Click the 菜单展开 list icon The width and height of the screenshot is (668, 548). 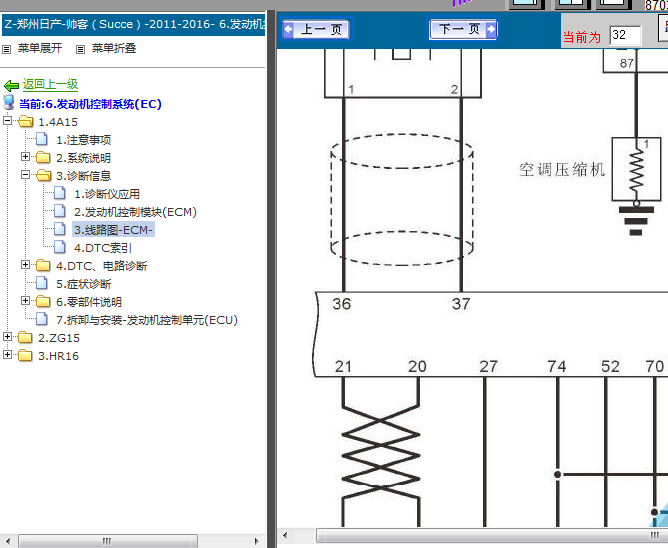click(6, 49)
